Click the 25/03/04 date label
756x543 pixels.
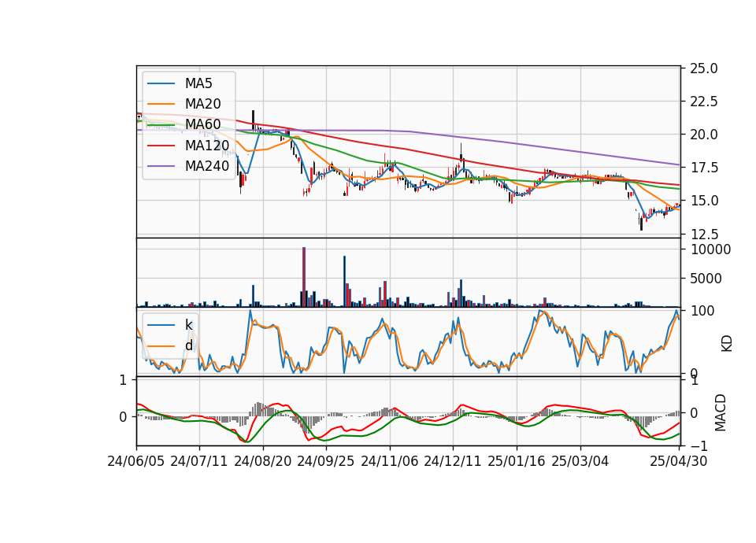pyautogui.click(x=580, y=461)
